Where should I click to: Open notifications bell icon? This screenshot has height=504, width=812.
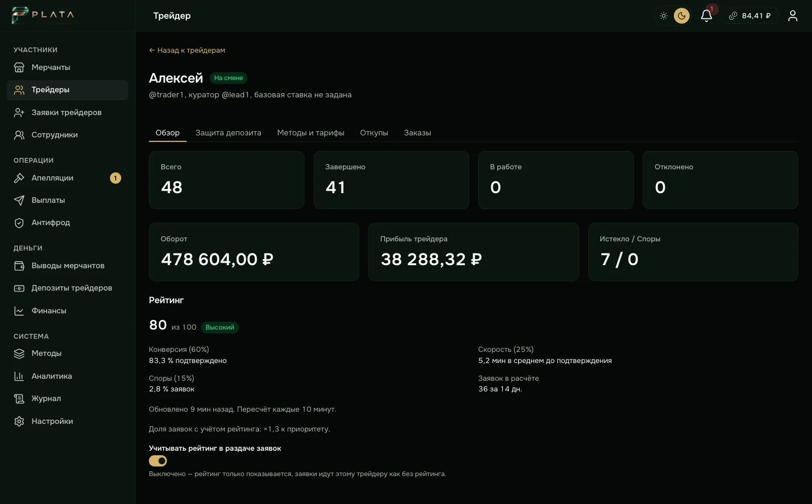[706, 16]
